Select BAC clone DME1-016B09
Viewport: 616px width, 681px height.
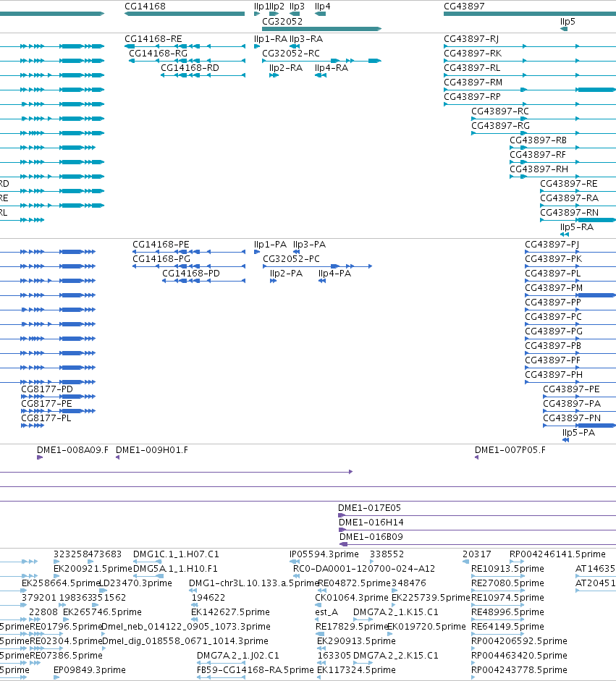pos(371,537)
